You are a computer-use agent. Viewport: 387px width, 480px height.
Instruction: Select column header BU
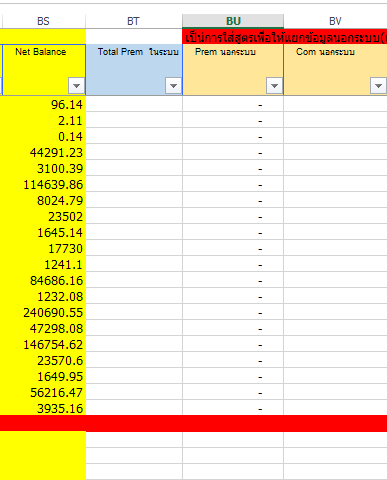tap(233, 21)
